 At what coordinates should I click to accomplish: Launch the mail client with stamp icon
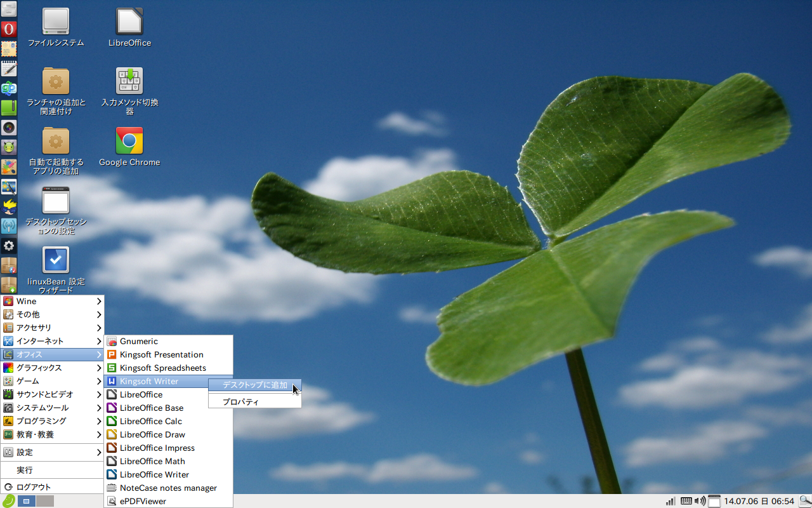(9, 49)
